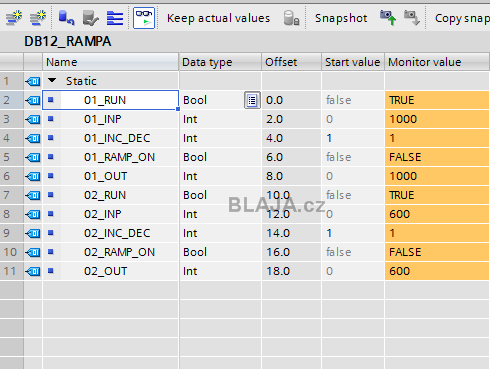Select the 01_RAMP_ON variable name
This screenshot has width=490, height=369.
click(119, 157)
